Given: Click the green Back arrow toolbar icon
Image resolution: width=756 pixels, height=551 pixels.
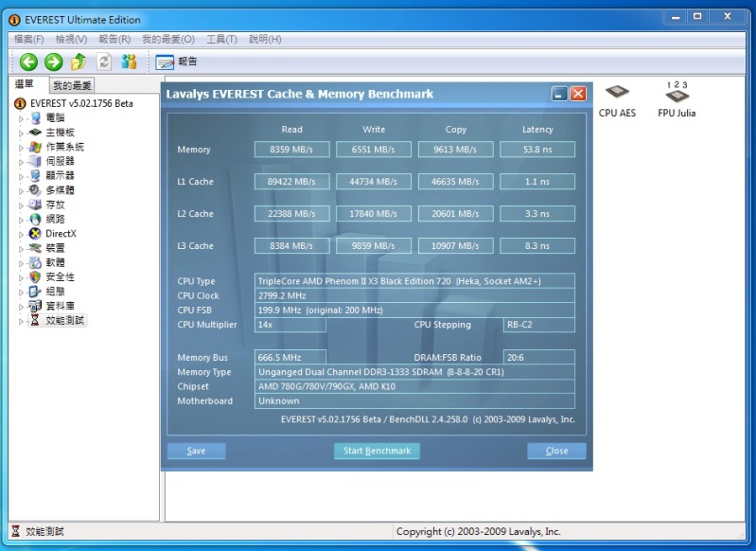Looking at the screenshot, I should pos(28,62).
